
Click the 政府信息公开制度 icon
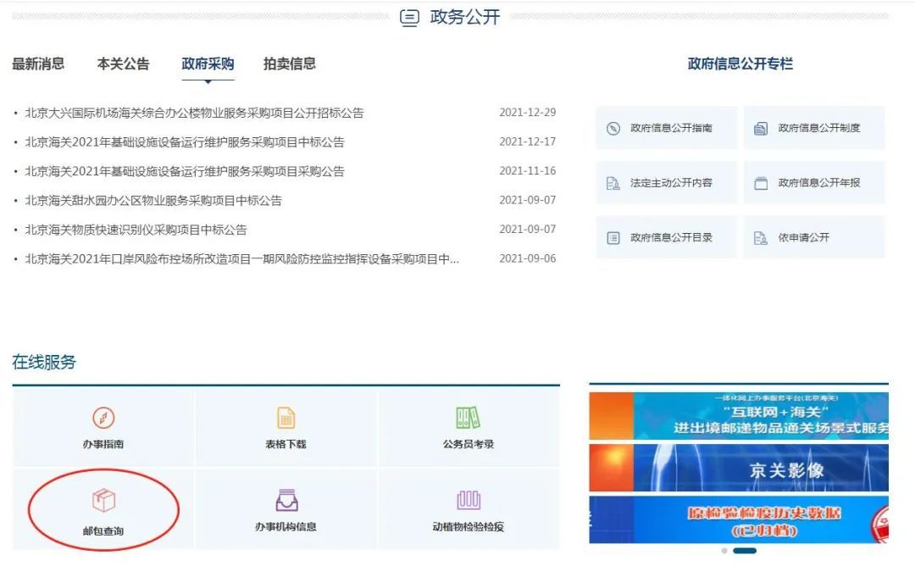[x=761, y=128]
